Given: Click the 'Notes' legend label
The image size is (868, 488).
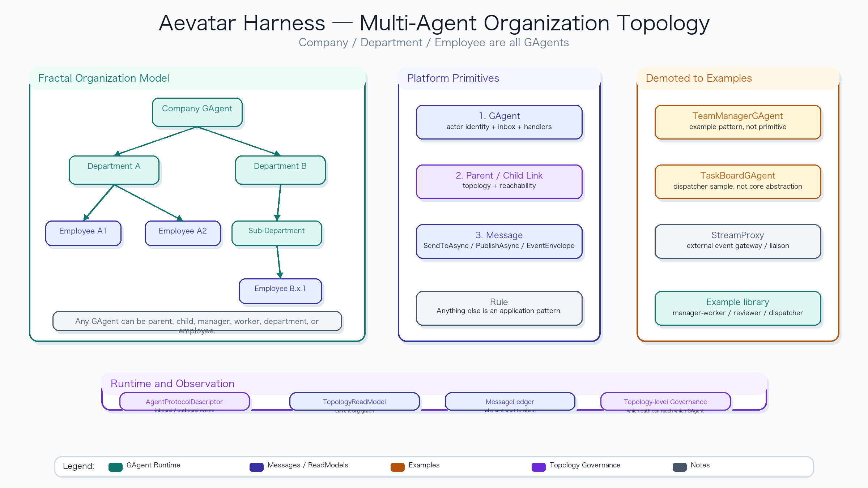Looking at the screenshot, I should point(700,465).
